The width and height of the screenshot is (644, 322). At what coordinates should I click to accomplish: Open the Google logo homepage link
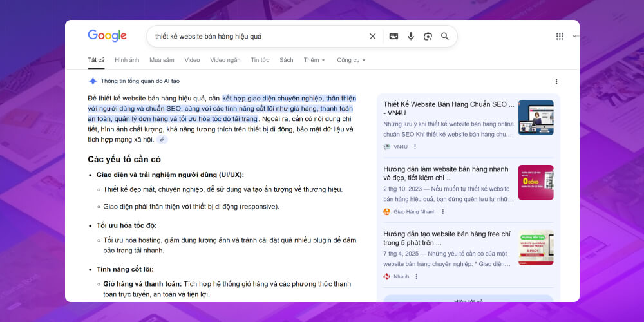[x=107, y=36]
